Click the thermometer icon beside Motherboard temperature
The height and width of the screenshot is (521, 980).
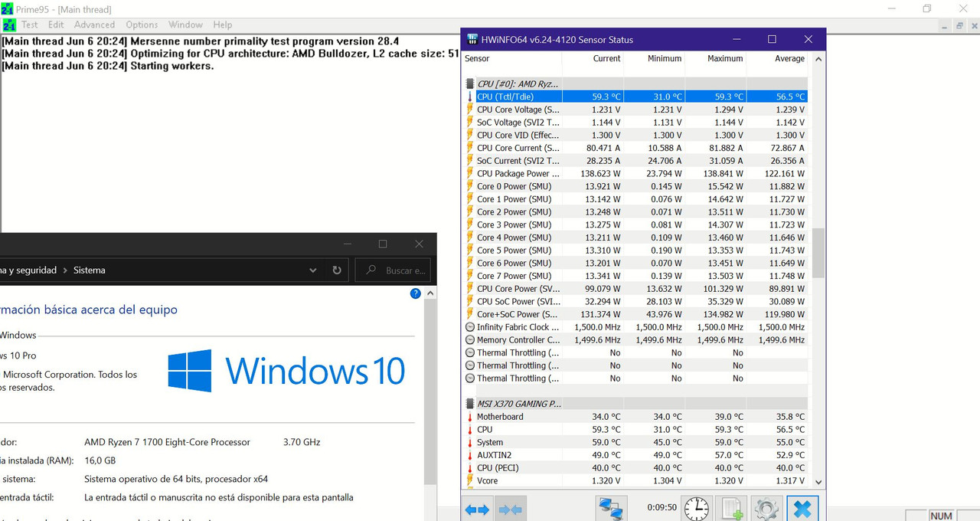(470, 417)
